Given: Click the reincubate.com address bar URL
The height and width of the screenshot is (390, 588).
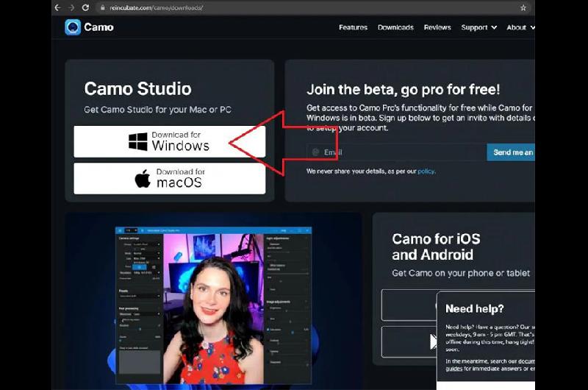Looking at the screenshot, I should click(156, 7).
